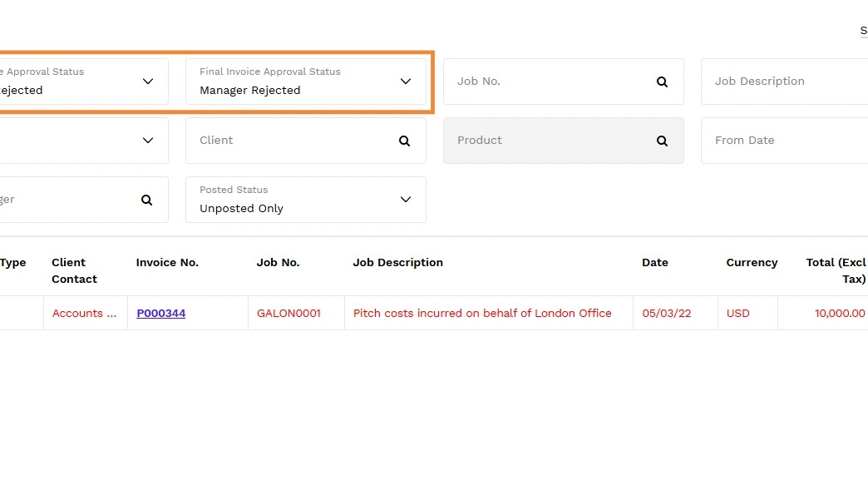Focus the Client filter field

pos(291,141)
